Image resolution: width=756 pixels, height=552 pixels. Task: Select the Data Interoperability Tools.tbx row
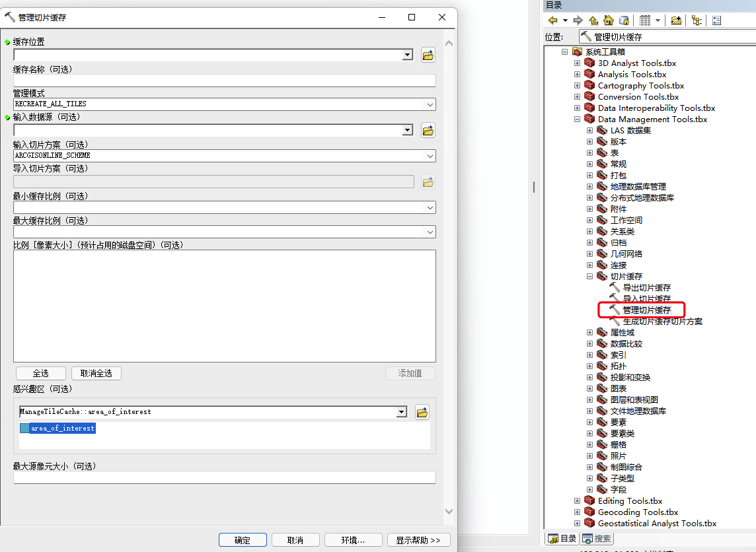[x=650, y=108]
